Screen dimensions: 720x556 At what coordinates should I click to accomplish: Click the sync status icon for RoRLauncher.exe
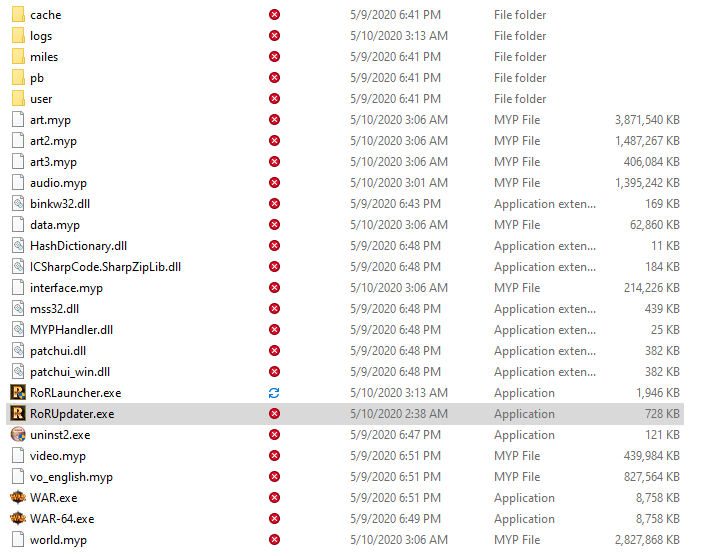[274, 393]
